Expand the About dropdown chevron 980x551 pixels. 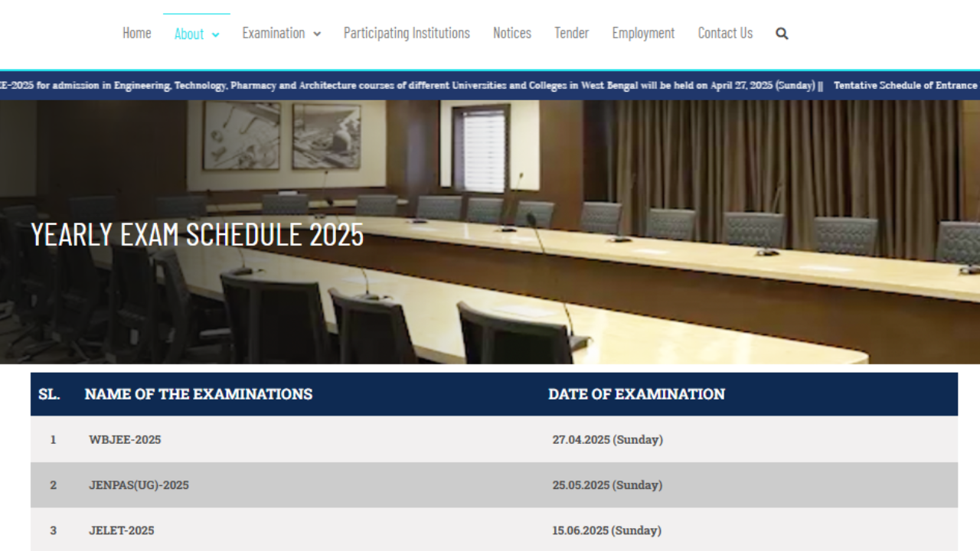pyautogui.click(x=215, y=34)
